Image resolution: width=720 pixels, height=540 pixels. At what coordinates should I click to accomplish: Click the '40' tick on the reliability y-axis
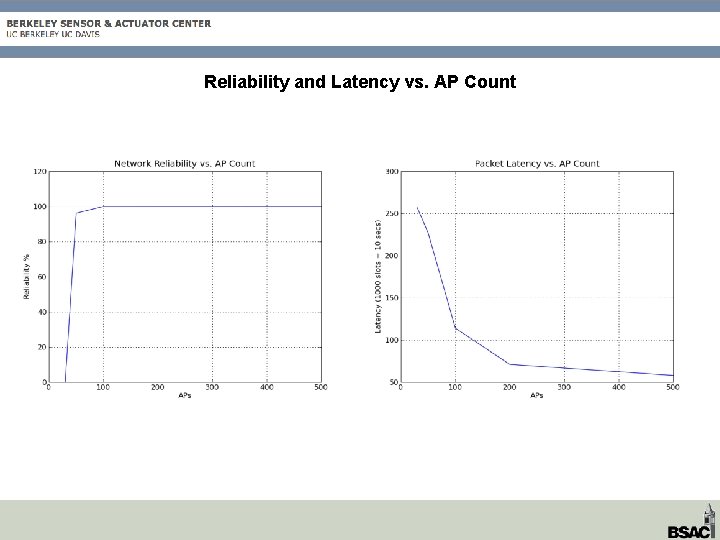(x=42, y=312)
